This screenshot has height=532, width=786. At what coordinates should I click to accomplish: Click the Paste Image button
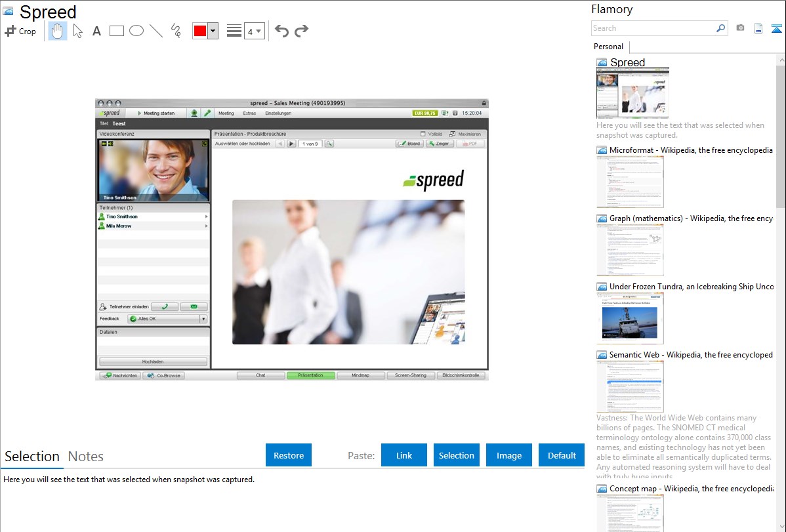coord(508,455)
